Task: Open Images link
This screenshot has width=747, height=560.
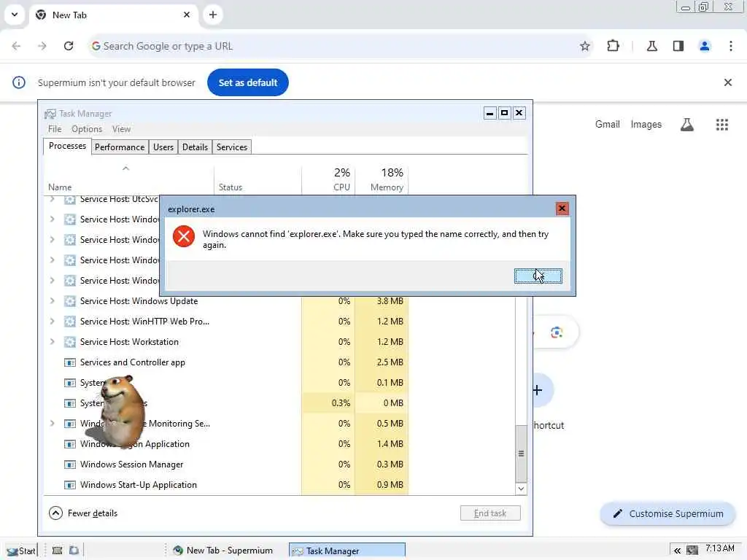Action: [x=646, y=124]
